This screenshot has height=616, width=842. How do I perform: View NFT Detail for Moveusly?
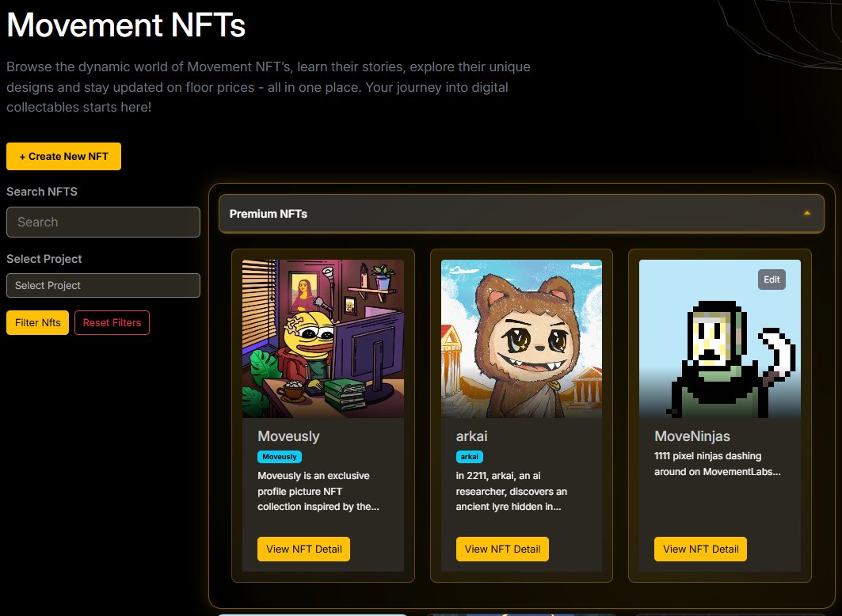303,548
